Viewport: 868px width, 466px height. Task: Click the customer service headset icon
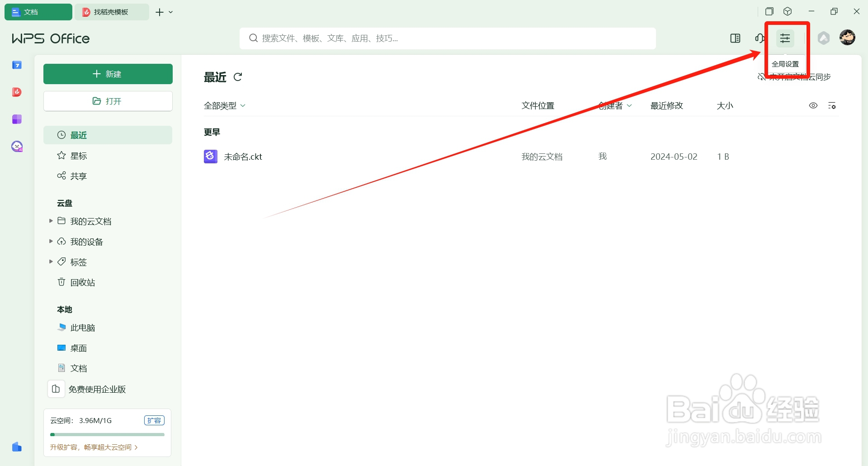tap(760, 38)
